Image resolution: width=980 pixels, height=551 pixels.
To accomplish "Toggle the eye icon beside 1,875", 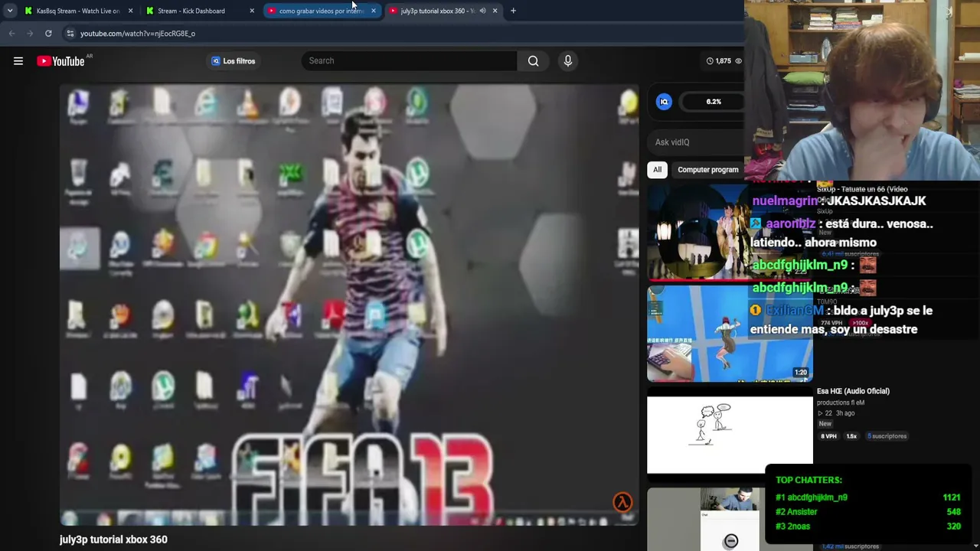I will click(738, 61).
